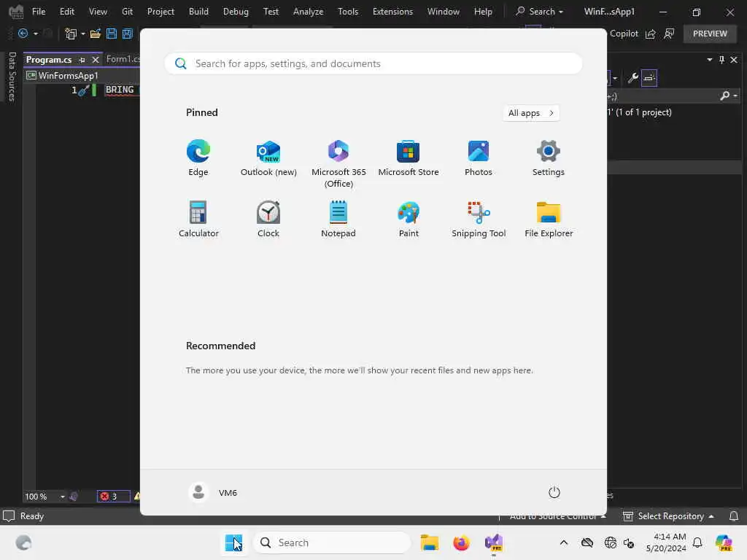Click Visual Studio notifications bell in status bar
This screenshot has width=747, height=560.
coord(734,516)
